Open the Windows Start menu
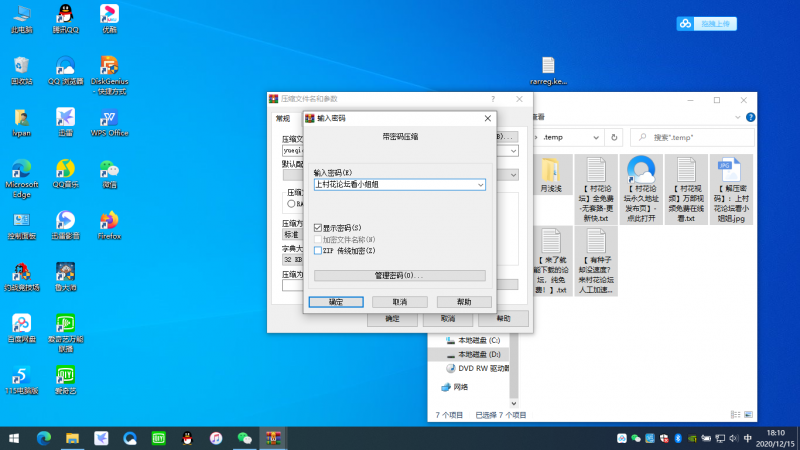 (14, 438)
